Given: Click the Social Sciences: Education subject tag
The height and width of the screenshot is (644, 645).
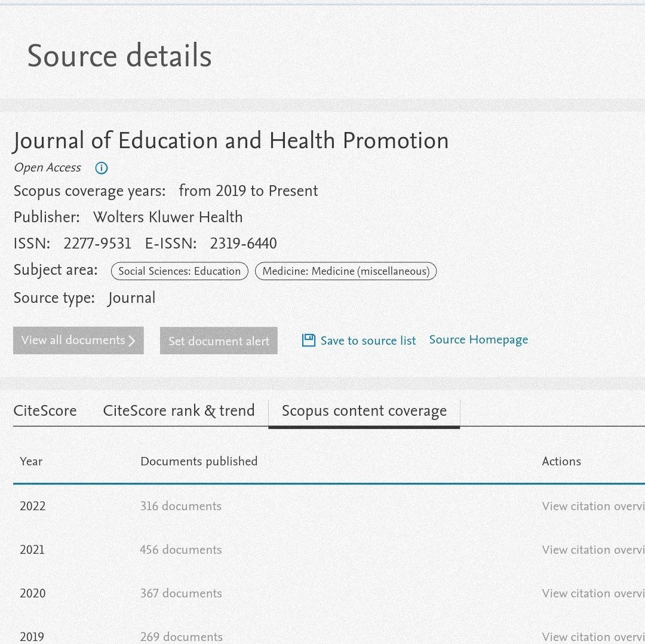Looking at the screenshot, I should coord(179,271).
